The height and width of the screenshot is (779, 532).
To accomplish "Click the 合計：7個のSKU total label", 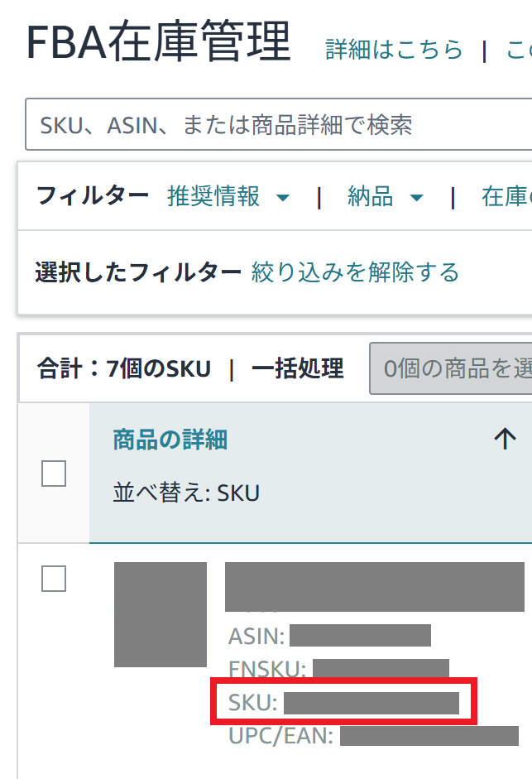I will pos(124,368).
